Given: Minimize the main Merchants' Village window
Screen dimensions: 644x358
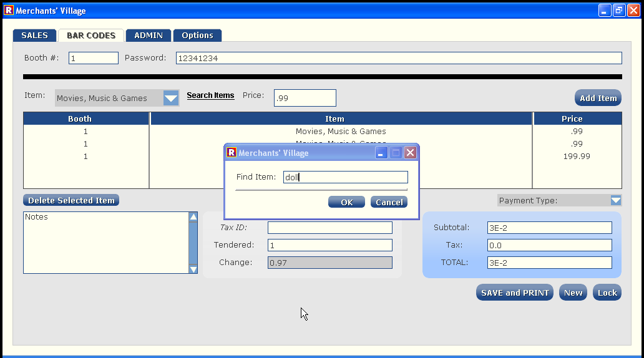Looking at the screenshot, I should tap(605, 11).
